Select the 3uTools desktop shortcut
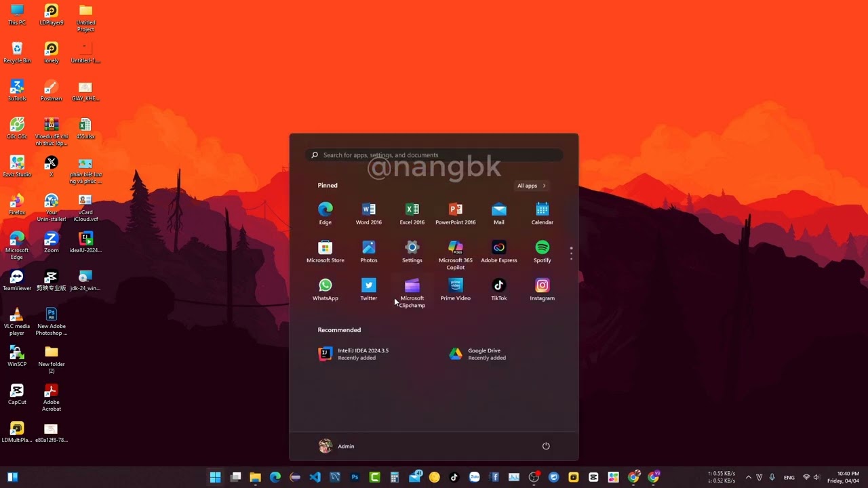 (x=17, y=91)
